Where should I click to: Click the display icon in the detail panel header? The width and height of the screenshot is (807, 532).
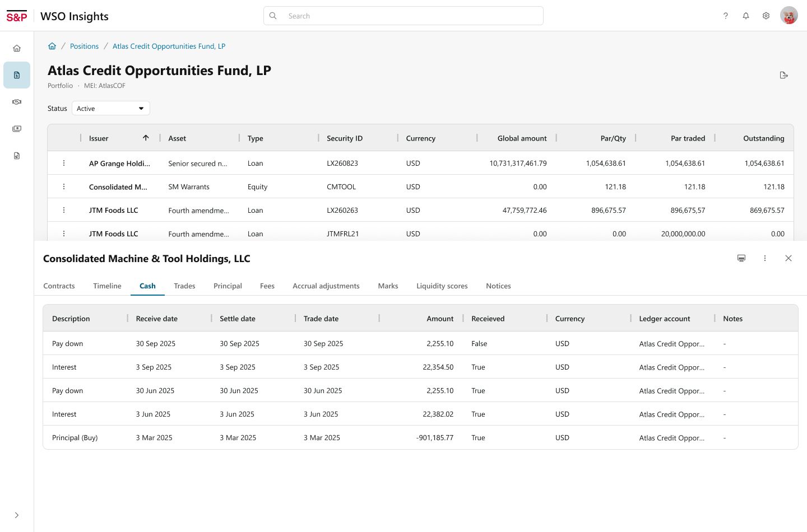[x=741, y=258]
